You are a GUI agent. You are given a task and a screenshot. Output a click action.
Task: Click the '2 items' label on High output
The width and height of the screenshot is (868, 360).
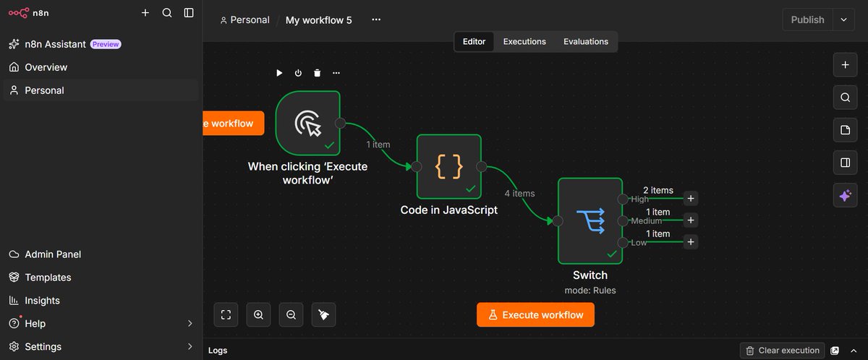point(658,190)
